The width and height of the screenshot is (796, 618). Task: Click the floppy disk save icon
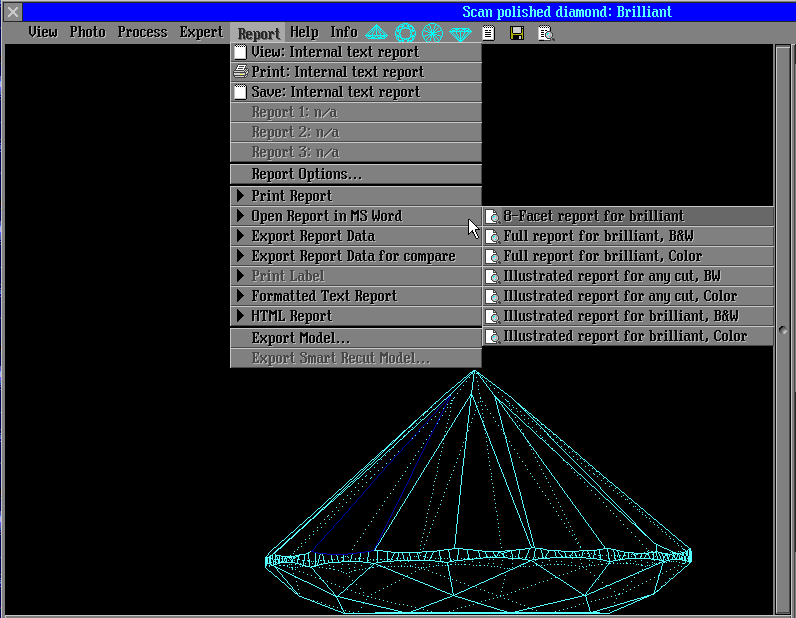click(x=517, y=33)
